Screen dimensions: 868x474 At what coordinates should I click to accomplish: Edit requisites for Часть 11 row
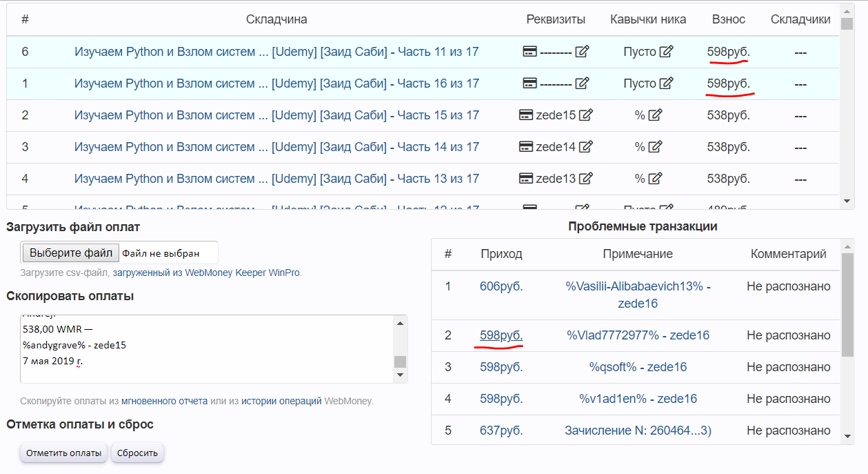tap(583, 52)
